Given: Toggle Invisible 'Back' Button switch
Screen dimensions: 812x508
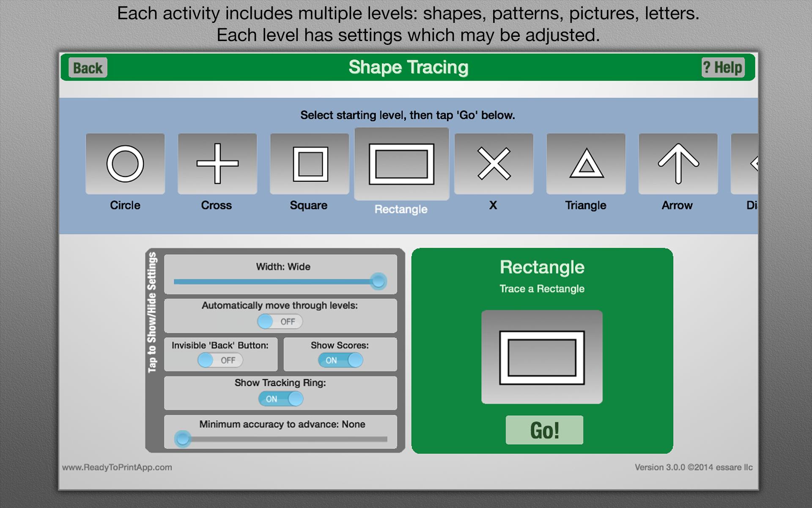Looking at the screenshot, I should pos(220,360).
